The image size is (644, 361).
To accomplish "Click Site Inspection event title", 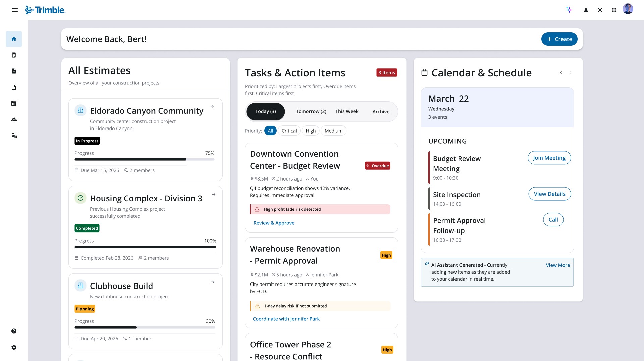I will click(x=457, y=195).
